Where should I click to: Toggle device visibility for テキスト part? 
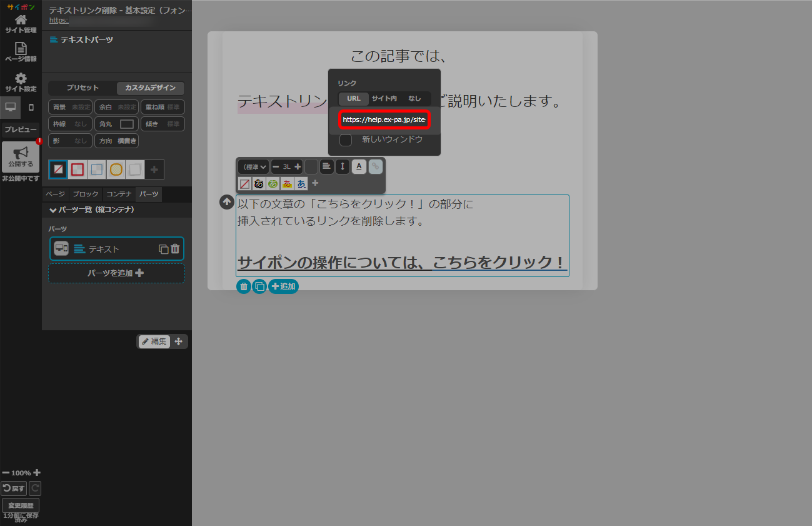coord(61,248)
